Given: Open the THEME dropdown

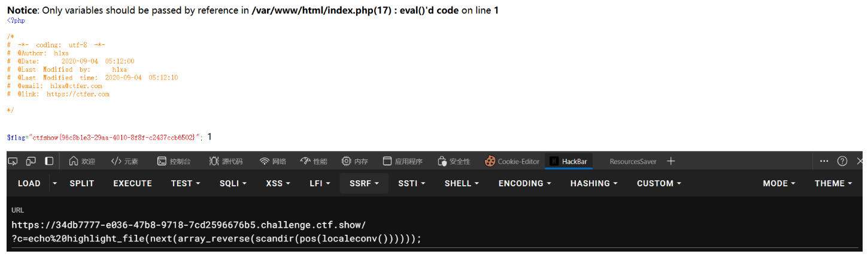Looking at the screenshot, I should pos(833,183).
